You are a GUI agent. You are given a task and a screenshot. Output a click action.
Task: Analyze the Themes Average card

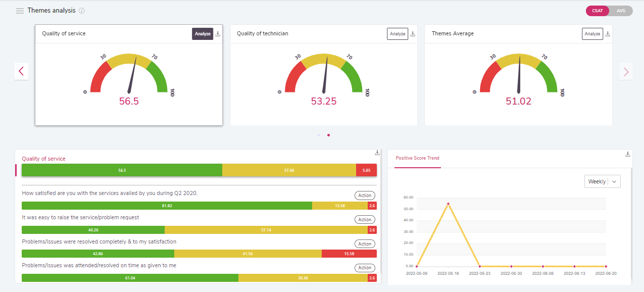pyautogui.click(x=592, y=34)
